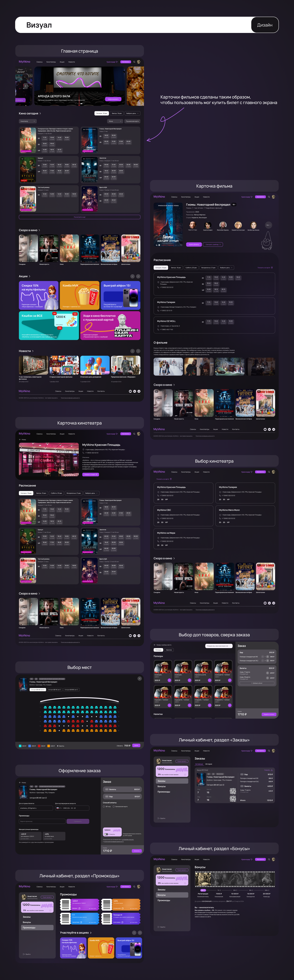294x980 pixels.
Task: Toggle the Списать bonus switch in order form
Action: click(106, 834)
